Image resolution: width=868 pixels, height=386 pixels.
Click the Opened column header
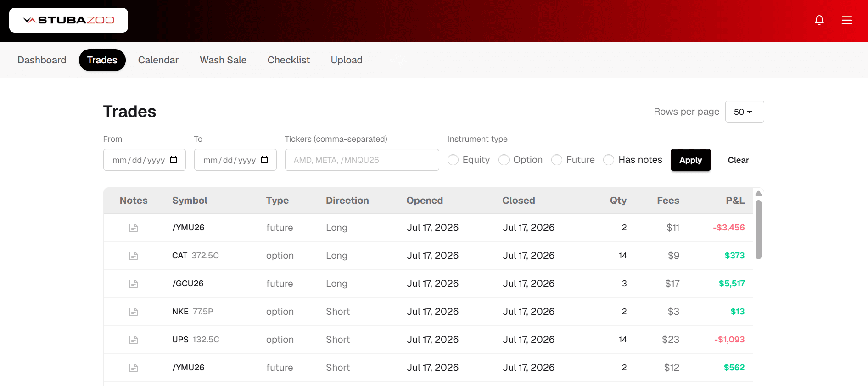(x=425, y=201)
